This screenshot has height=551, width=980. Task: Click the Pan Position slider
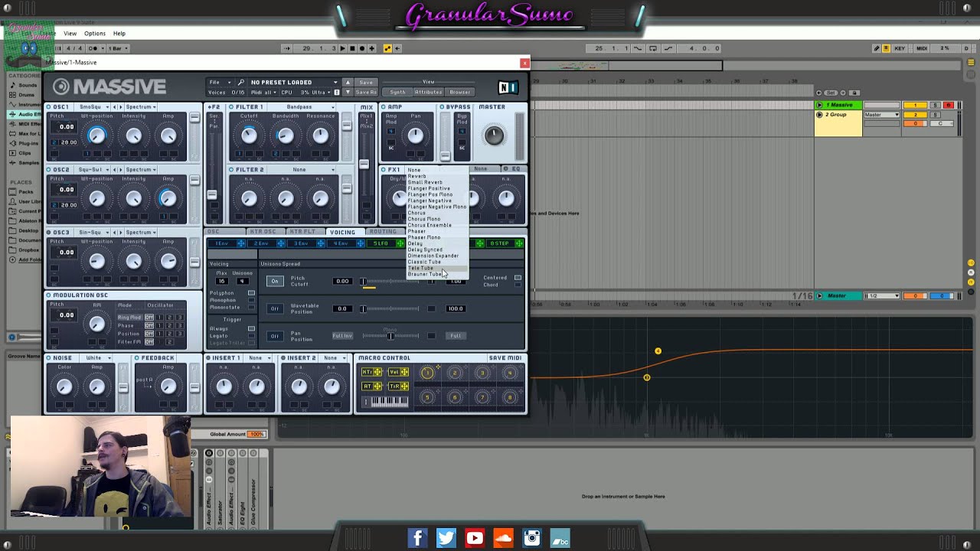pyautogui.click(x=391, y=336)
